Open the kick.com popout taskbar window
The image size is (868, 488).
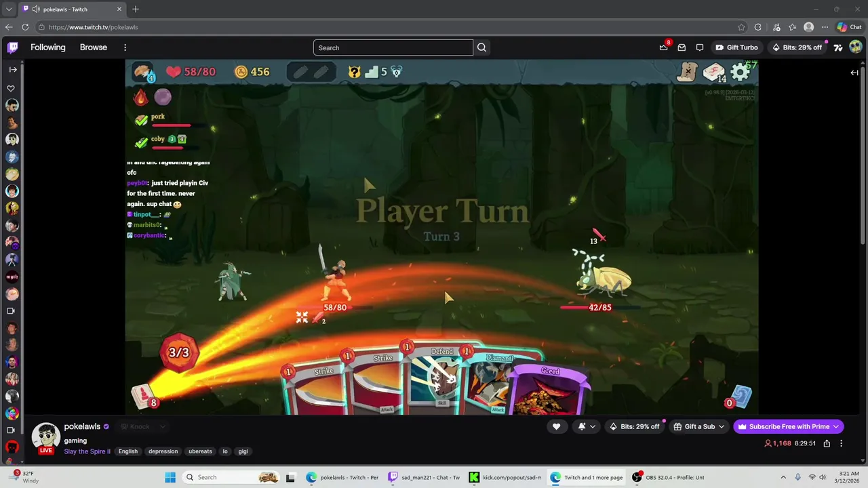(x=505, y=477)
